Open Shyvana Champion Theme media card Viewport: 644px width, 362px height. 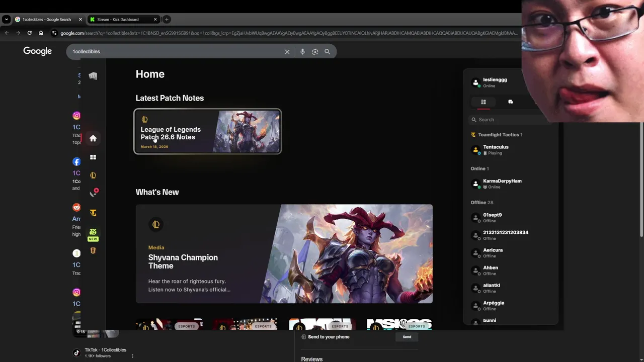(x=284, y=254)
